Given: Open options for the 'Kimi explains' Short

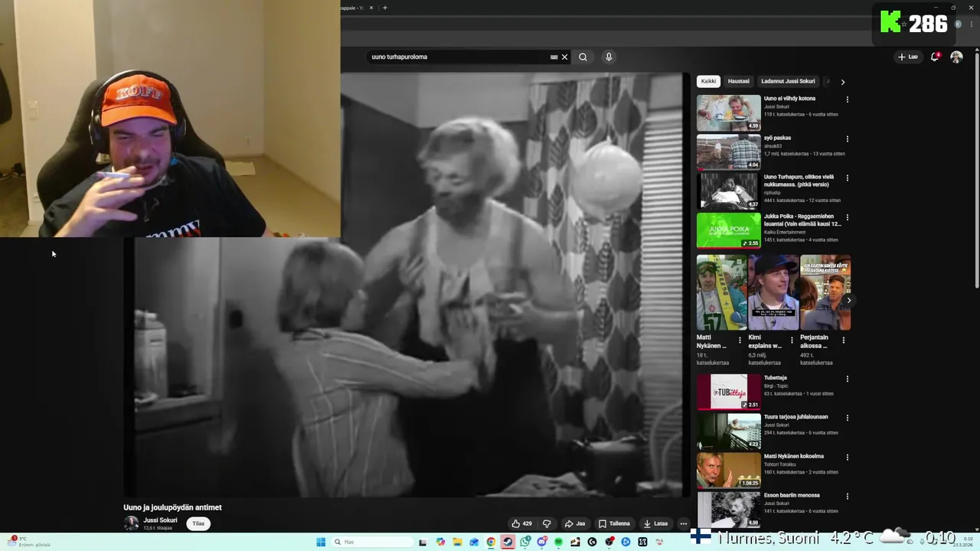Looking at the screenshot, I should [792, 341].
